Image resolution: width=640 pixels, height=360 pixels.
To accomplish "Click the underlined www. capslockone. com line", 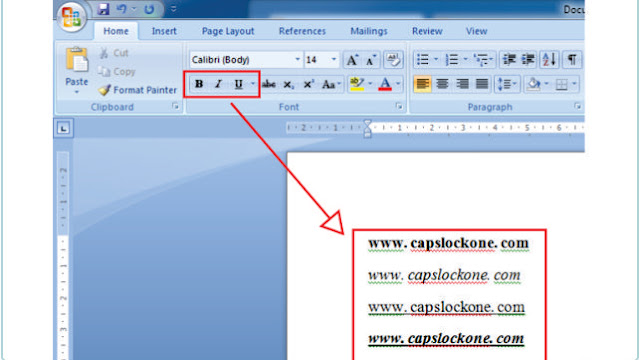I will click(x=446, y=307).
